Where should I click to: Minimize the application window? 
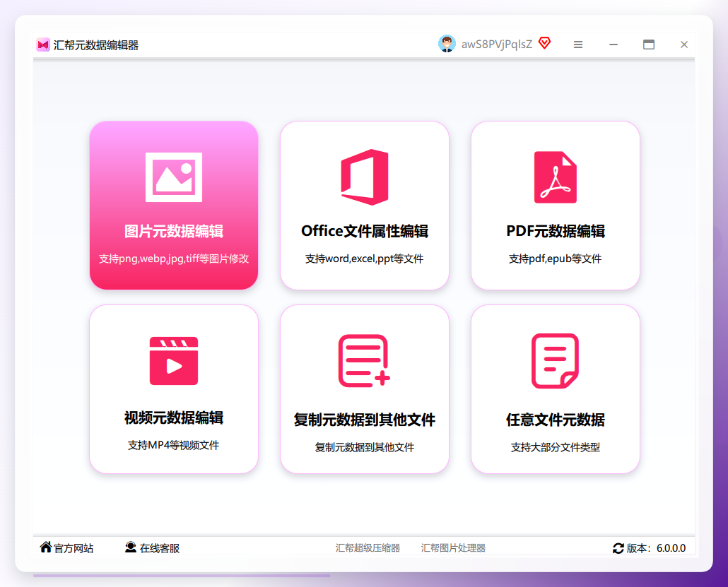click(613, 45)
